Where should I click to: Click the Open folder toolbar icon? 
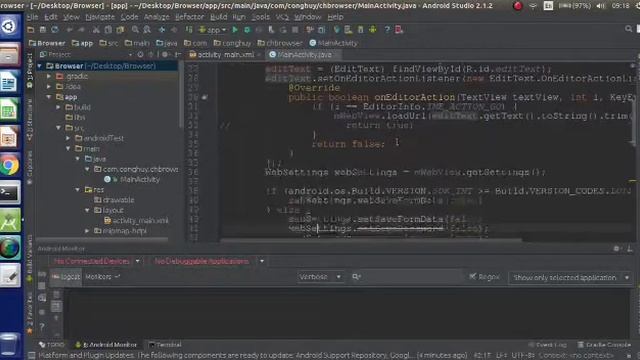(x=31, y=30)
